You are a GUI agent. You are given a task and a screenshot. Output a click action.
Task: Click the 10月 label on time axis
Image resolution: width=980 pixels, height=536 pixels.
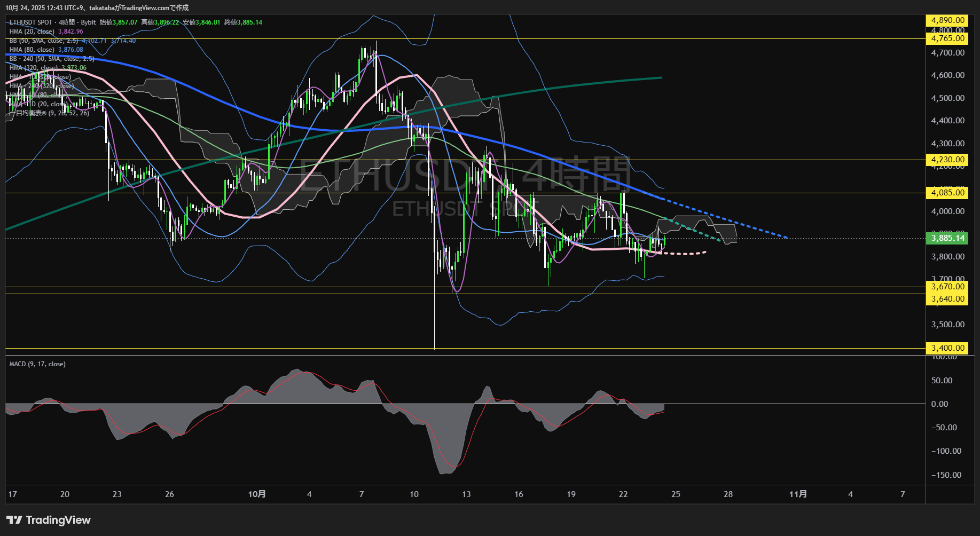point(257,494)
